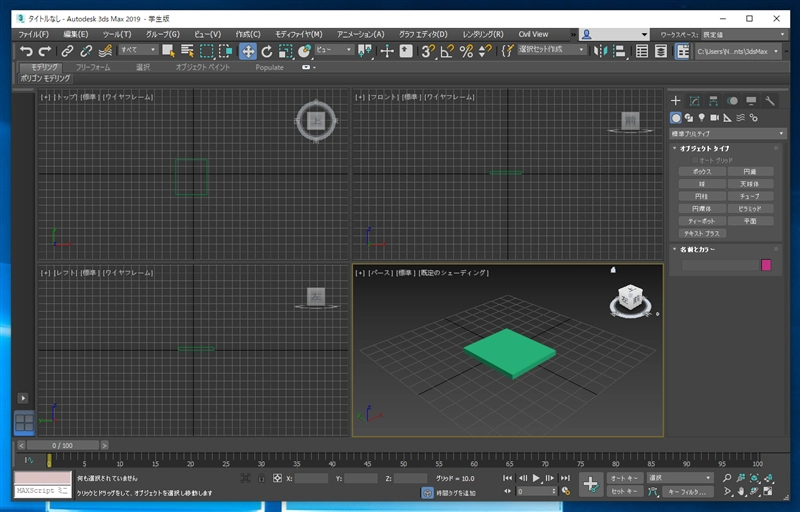Toggle the Percent Snap button
This screenshot has width=800, height=512.
click(466, 51)
